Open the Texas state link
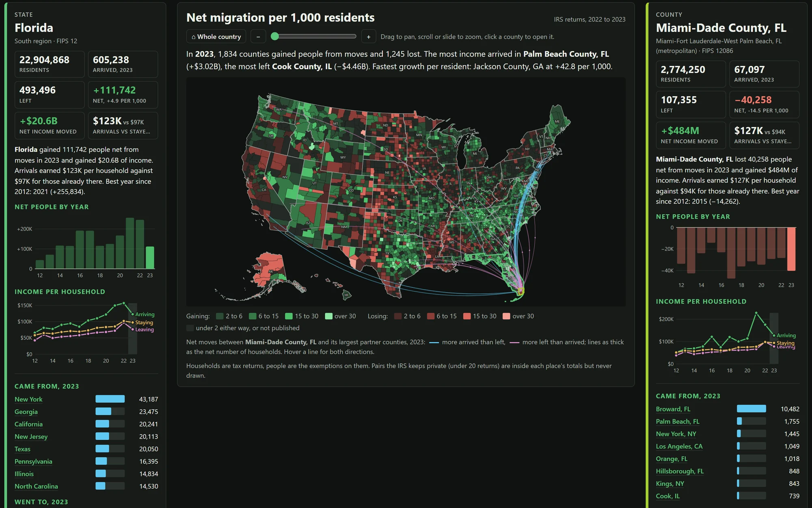812x508 pixels. coord(22,449)
